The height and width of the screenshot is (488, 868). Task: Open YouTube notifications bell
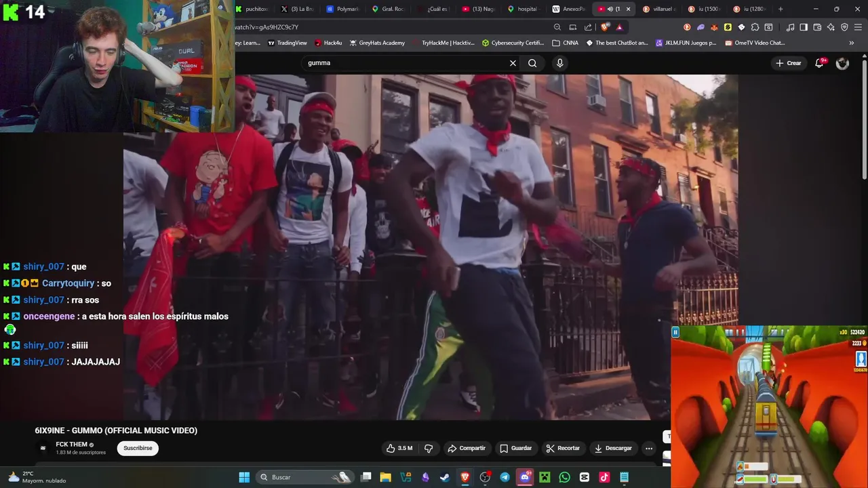819,63
